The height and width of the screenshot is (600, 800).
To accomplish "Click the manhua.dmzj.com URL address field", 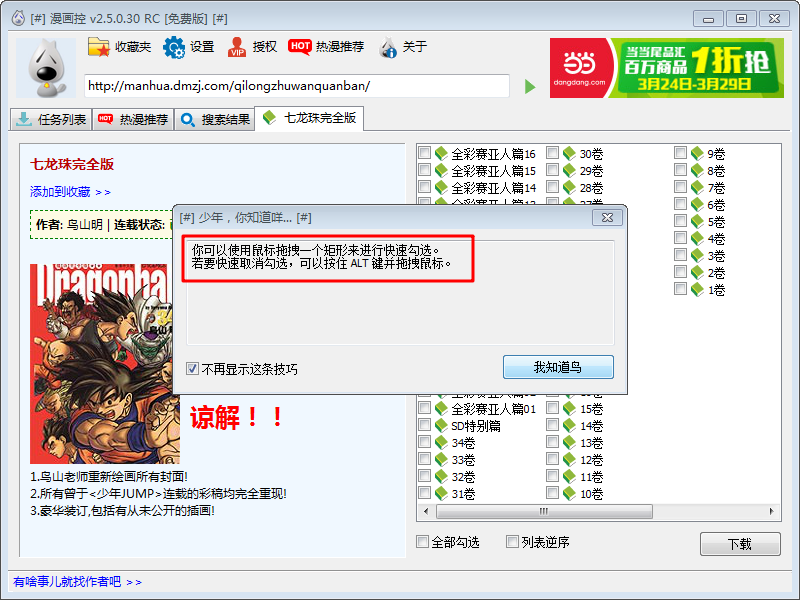I will click(297, 86).
